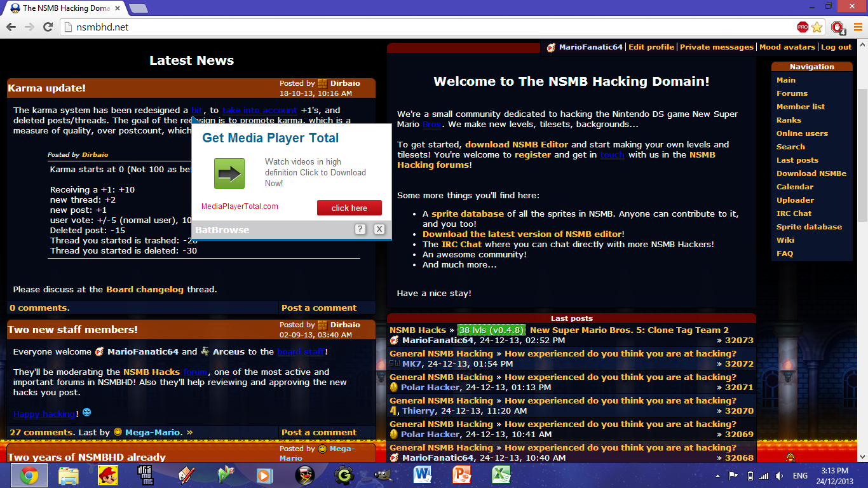868x488 pixels.
Task: Open Chrome from the taskbar
Action: coord(29,475)
